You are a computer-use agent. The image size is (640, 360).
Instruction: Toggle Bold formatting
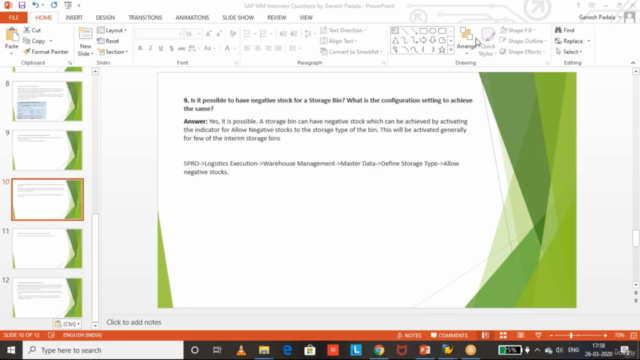click(x=140, y=48)
